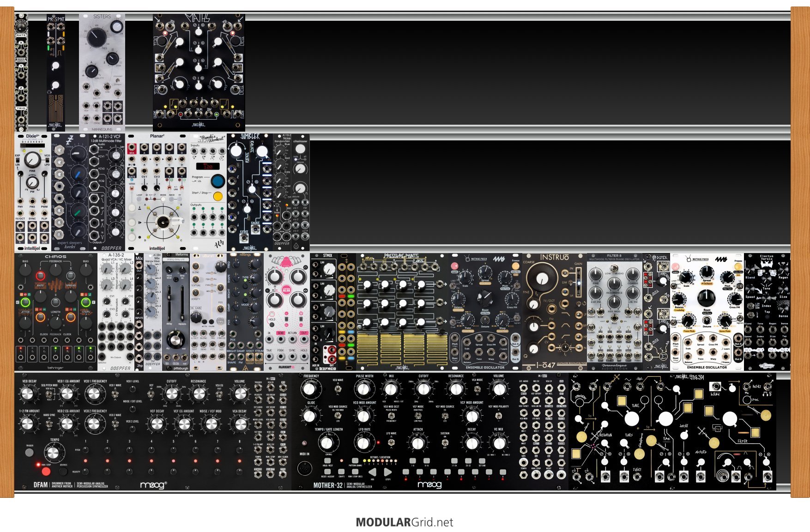The image size is (810, 532).
Task: Click the yellow Start/Stop button on Pamela's Workout
Action: click(x=218, y=196)
